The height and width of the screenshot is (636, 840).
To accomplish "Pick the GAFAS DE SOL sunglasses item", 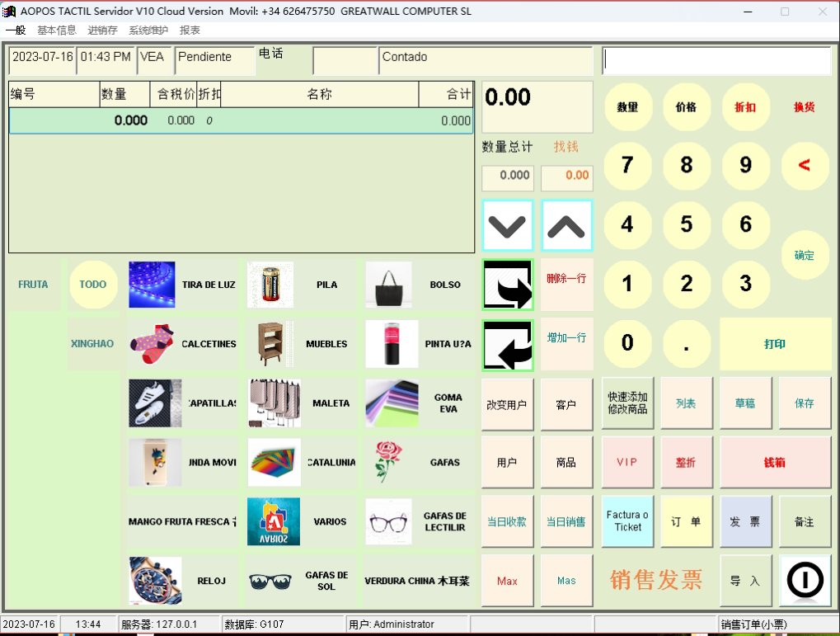I will tap(301, 581).
